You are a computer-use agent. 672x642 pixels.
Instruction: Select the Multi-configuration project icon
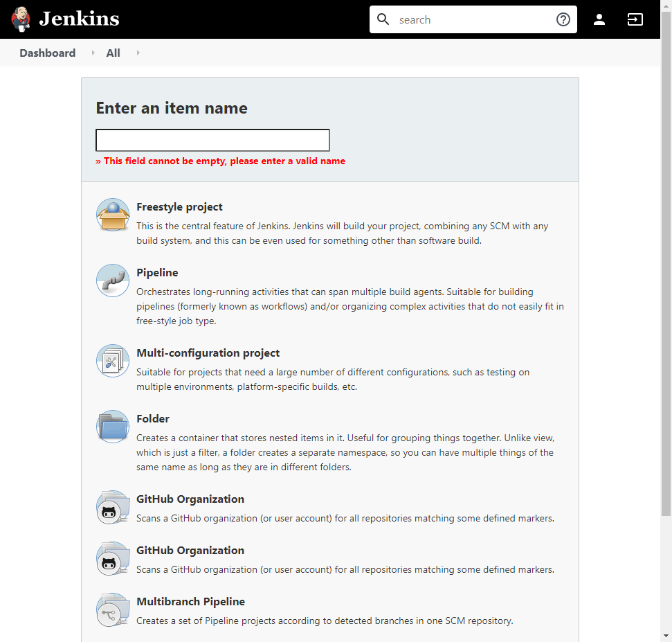click(x=112, y=361)
